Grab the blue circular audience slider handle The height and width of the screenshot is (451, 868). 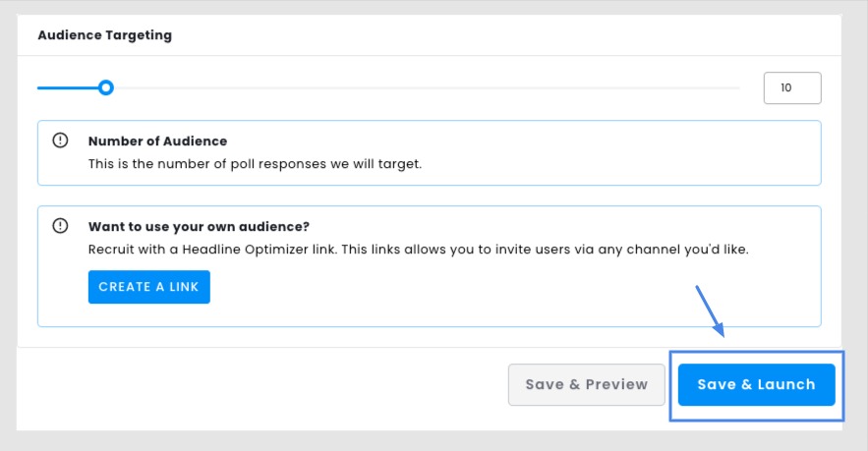click(106, 87)
